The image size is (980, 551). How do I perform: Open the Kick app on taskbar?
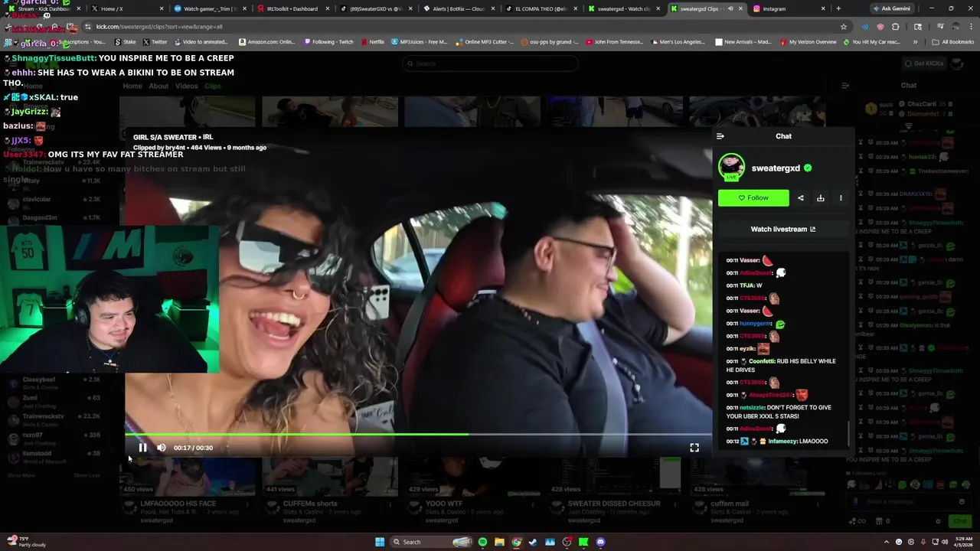pyautogui.click(x=583, y=542)
